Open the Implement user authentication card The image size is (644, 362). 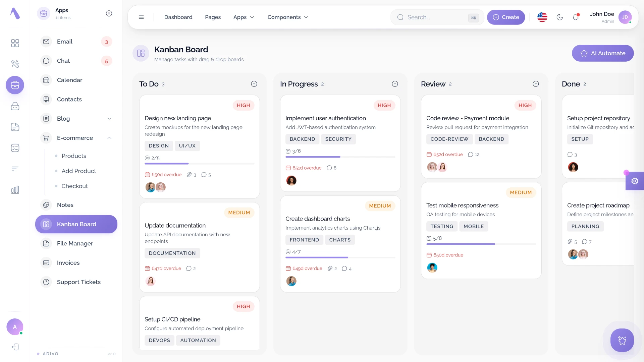pos(340,143)
